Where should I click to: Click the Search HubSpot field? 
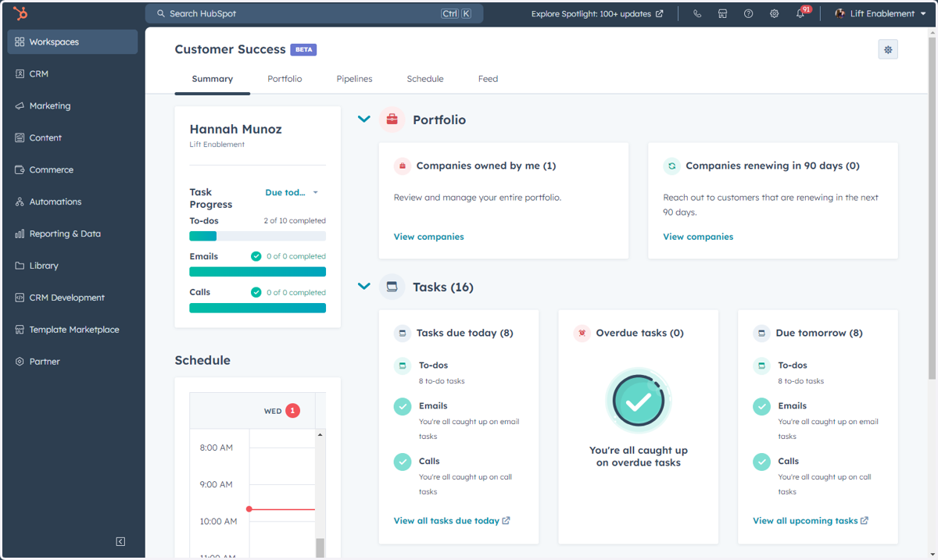click(313, 13)
